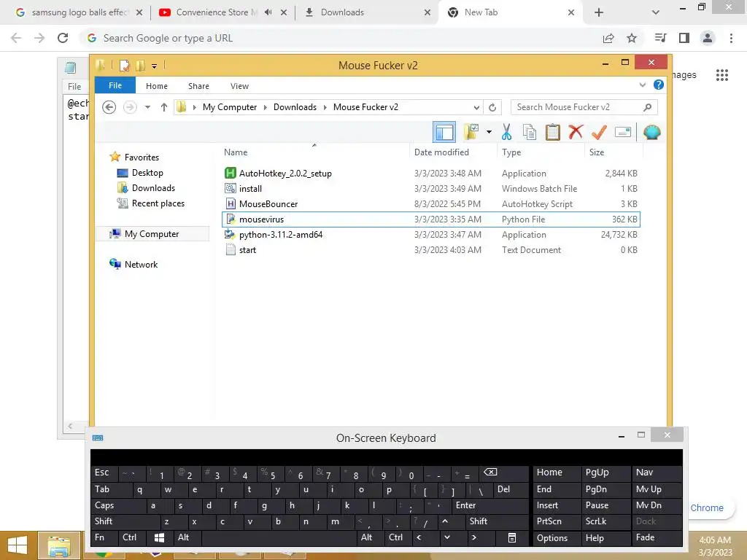Open Chrome's media controls icon
This screenshot has height=560, width=747.
tap(660, 38)
